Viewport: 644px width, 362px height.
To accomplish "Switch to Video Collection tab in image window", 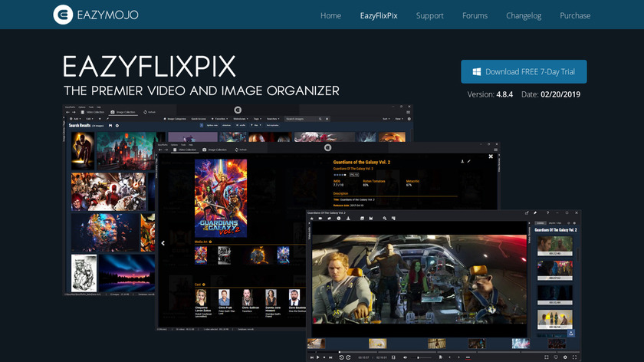I will (93, 112).
